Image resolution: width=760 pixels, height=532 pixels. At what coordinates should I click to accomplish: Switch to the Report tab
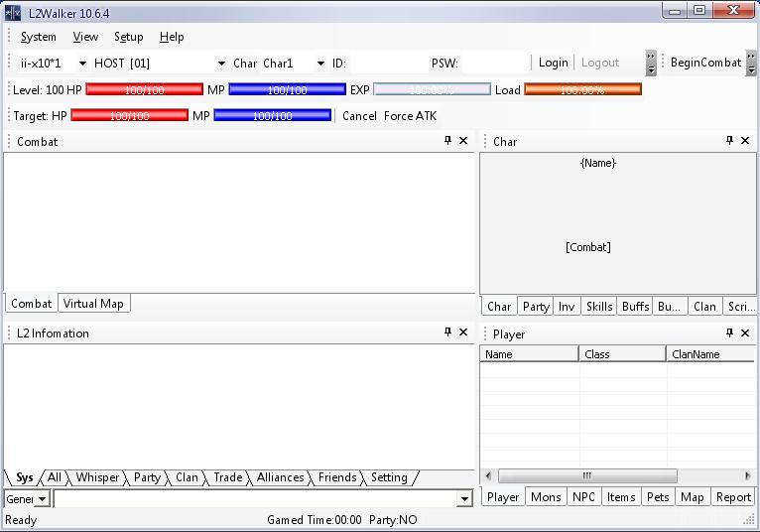pyautogui.click(x=733, y=497)
